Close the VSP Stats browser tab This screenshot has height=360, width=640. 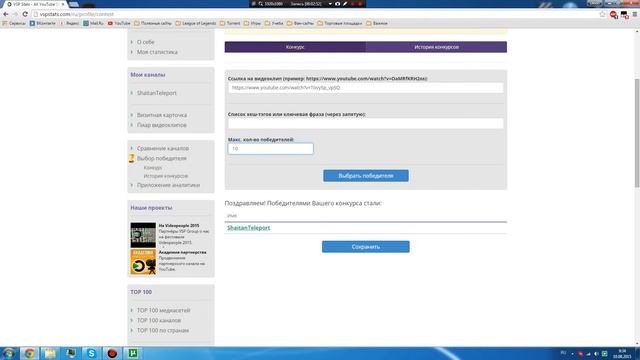pos(63,4)
